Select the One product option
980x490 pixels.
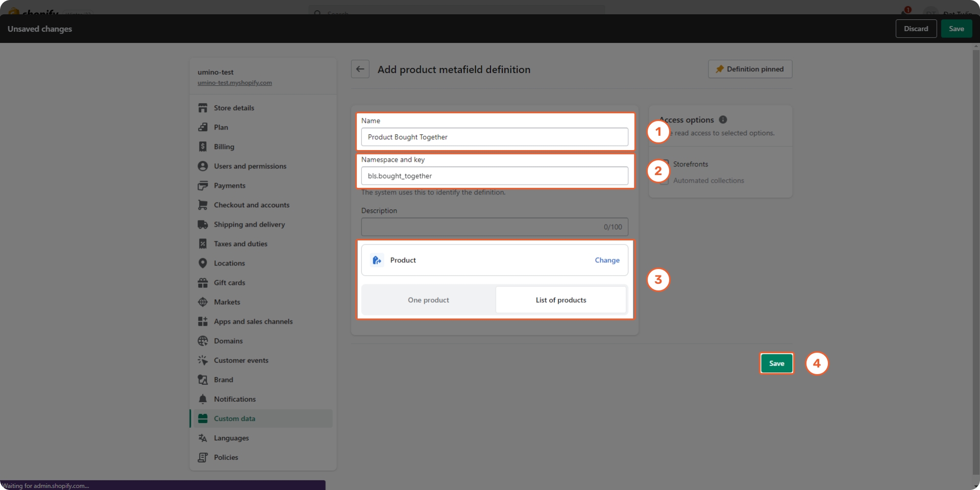pos(428,300)
